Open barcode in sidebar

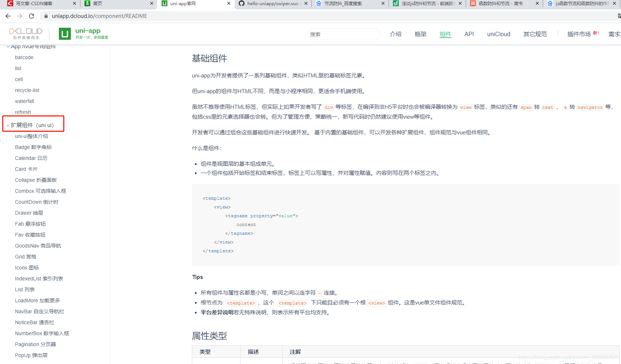pos(24,57)
